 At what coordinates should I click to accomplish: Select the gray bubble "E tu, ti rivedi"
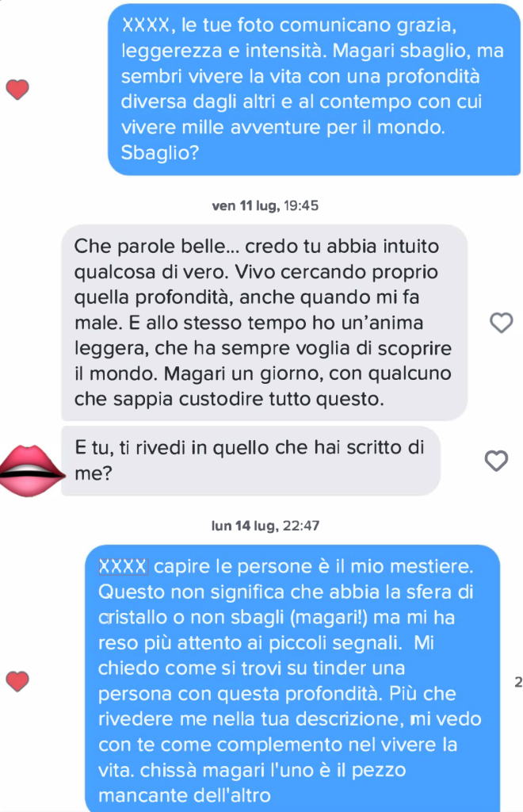[251, 461]
